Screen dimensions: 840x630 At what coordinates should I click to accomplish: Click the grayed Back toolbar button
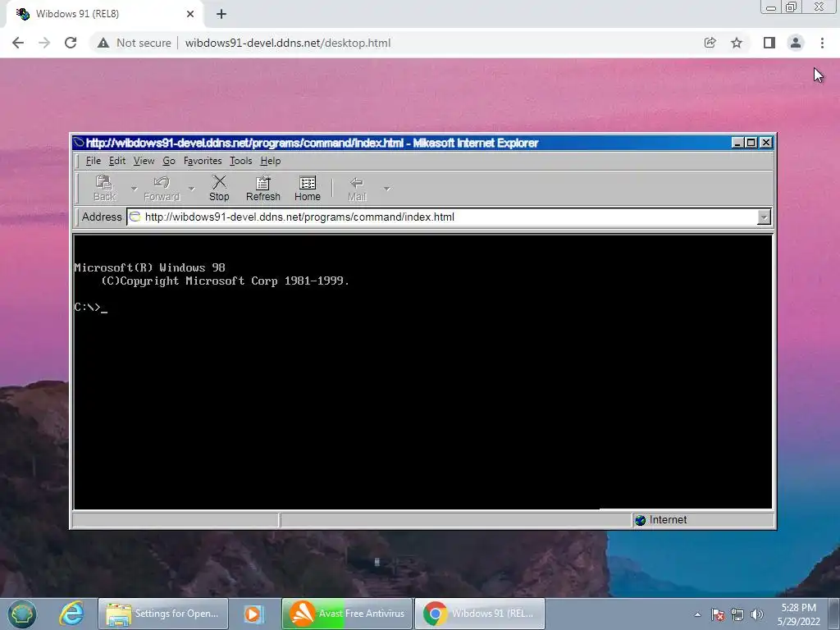coord(104,189)
